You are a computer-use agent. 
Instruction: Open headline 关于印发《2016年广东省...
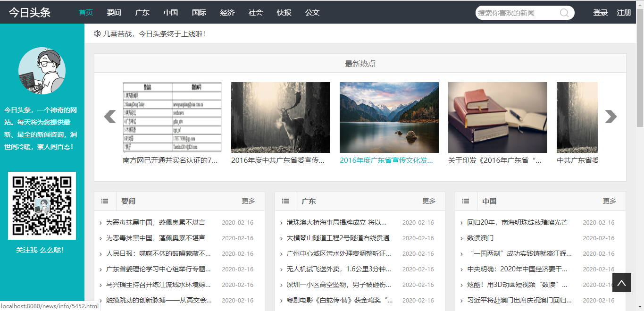click(x=495, y=160)
